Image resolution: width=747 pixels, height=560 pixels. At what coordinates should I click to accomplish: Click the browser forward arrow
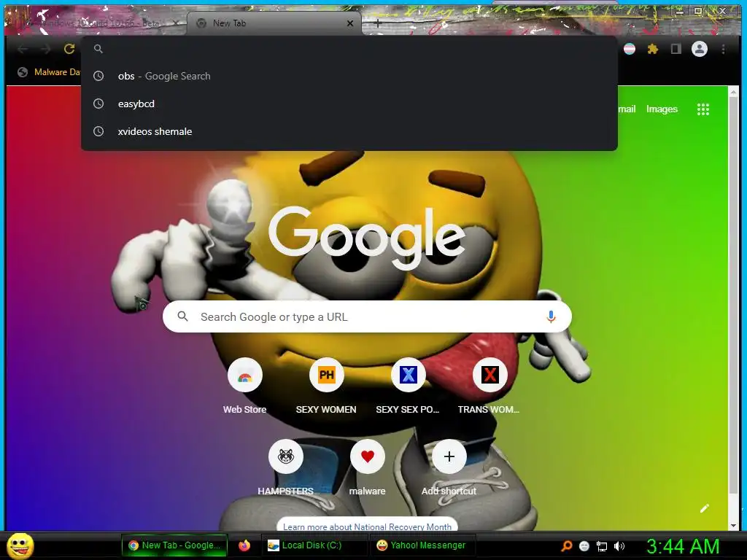pos(45,49)
